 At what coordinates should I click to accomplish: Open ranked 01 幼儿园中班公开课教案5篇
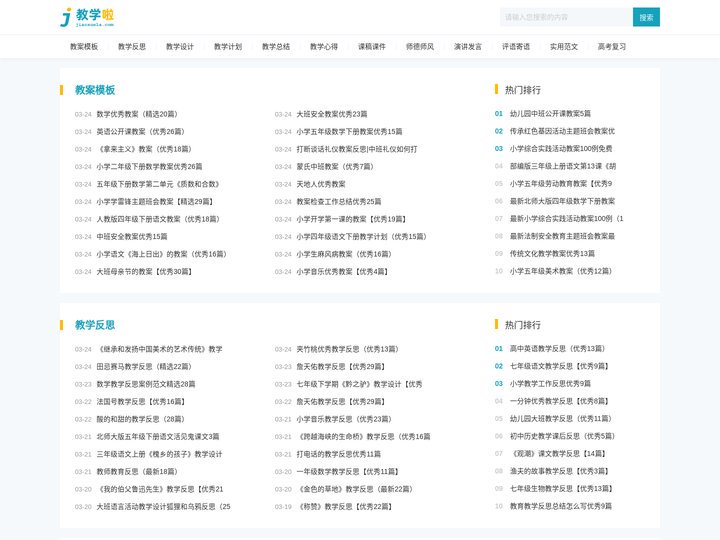550,113
